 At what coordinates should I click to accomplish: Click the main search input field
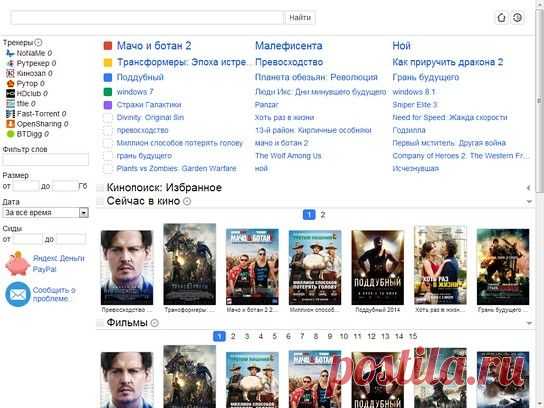coord(147,18)
